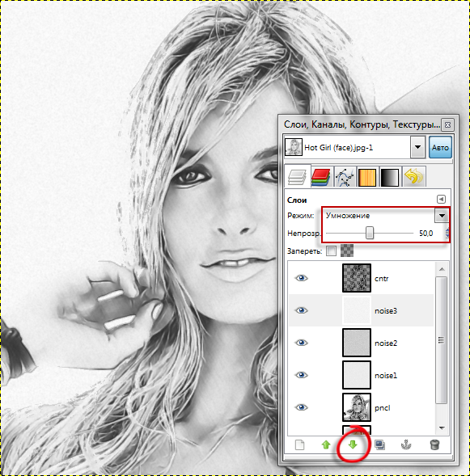Image resolution: width=470 pixels, height=476 pixels.
Task: Open the Patterns tab with orange texture
Action: (367, 177)
